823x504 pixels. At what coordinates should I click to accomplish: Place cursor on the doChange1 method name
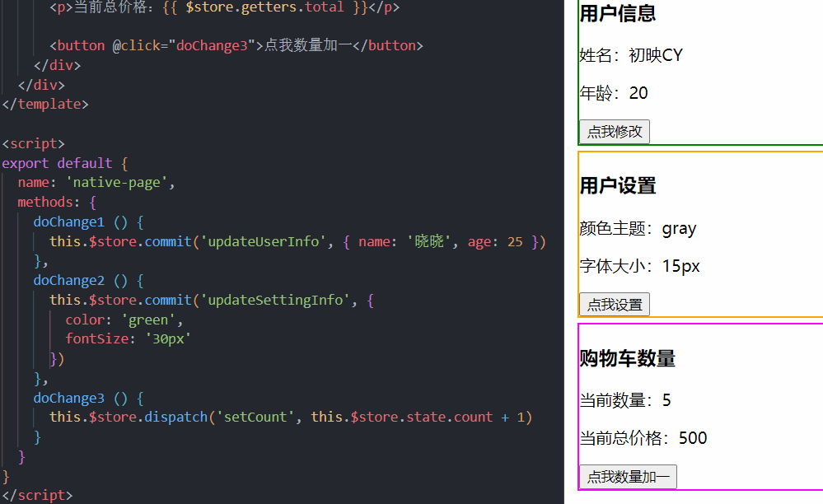[68, 222]
